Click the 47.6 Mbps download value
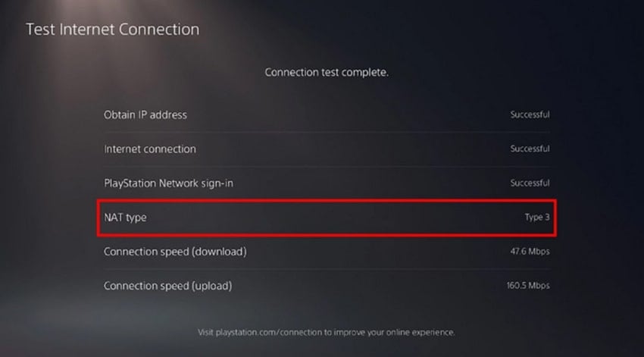The height and width of the screenshot is (357, 644). [x=530, y=252]
